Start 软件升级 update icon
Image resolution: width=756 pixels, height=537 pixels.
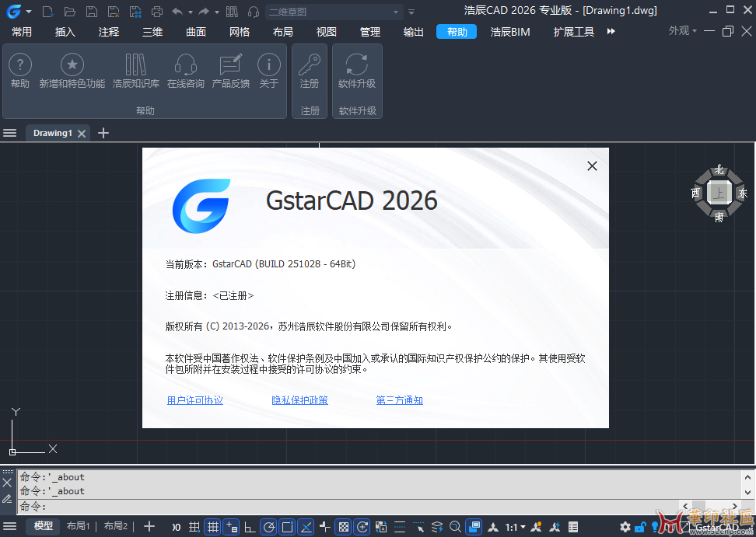click(x=357, y=65)
